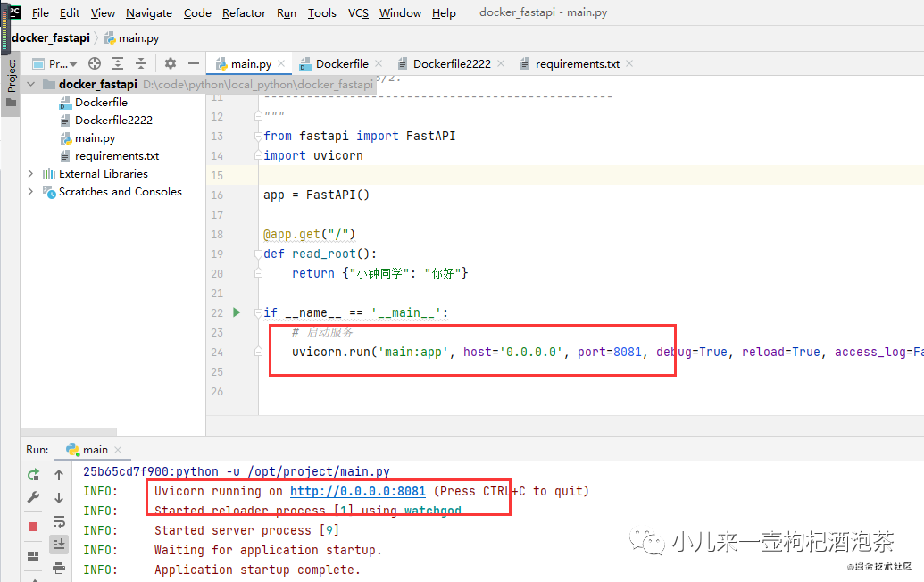The width and height of the screenshot is (924, 582).
Task: Click main.py breadcrumb in navigation bar
Action: 132,38
